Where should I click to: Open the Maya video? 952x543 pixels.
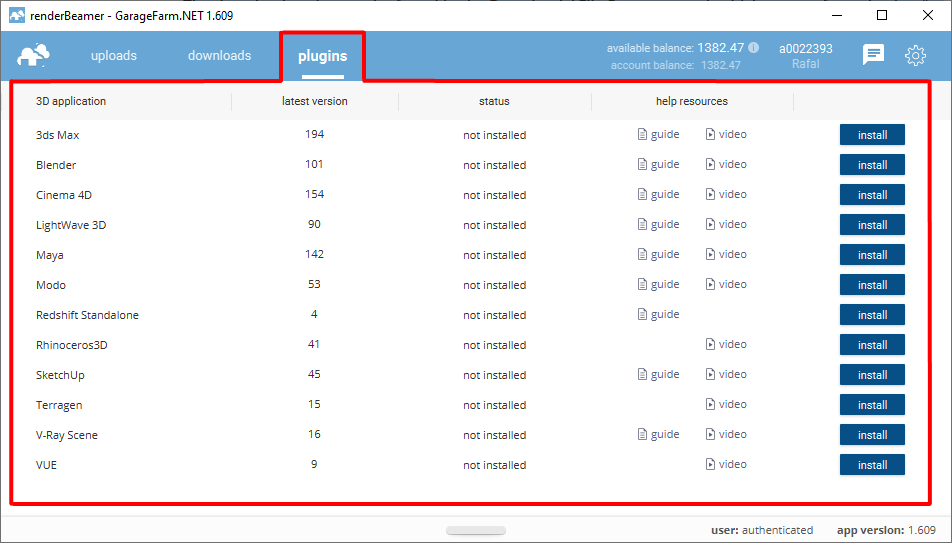726,254
